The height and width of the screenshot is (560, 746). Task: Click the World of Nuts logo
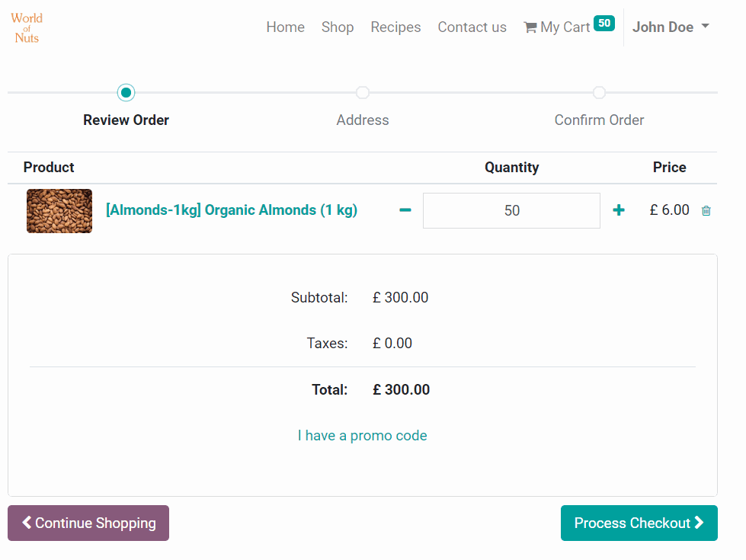click(x=27, y=27)
